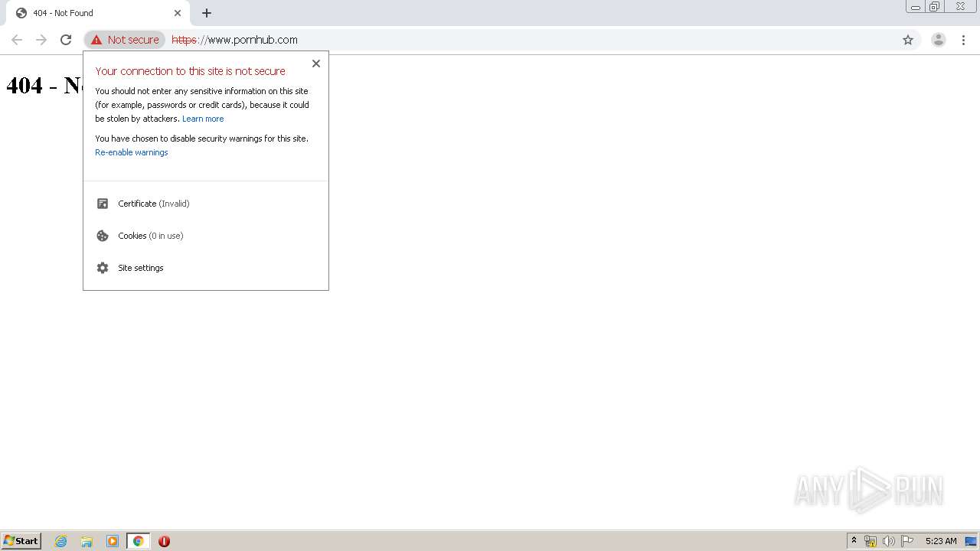Open Cookies (0 in use) entry
Viewport: 980px width, 551px height.
point(206,236)
